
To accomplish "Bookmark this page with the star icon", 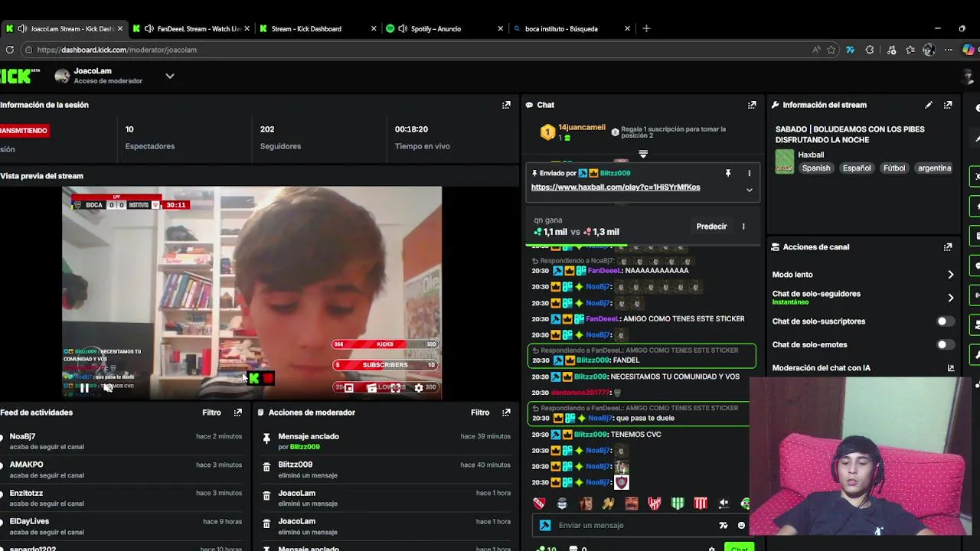I will point(831,50).
